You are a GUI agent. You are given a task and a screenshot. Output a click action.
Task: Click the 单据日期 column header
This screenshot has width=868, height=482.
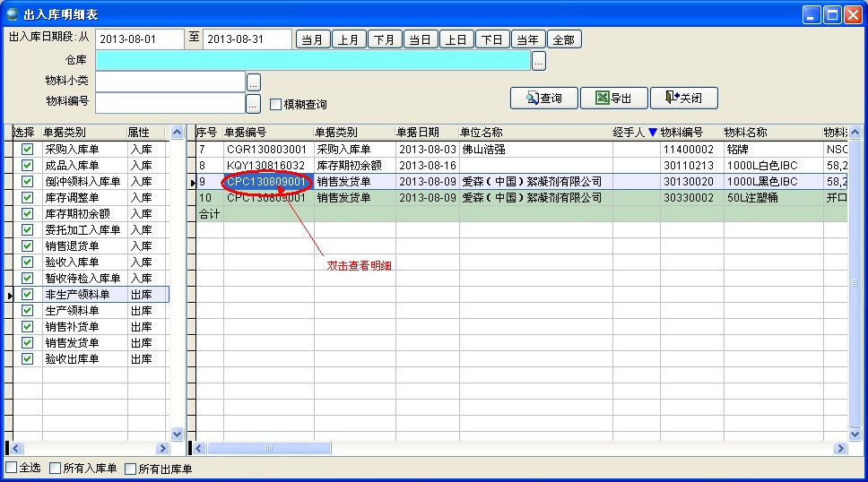point(426,133)
